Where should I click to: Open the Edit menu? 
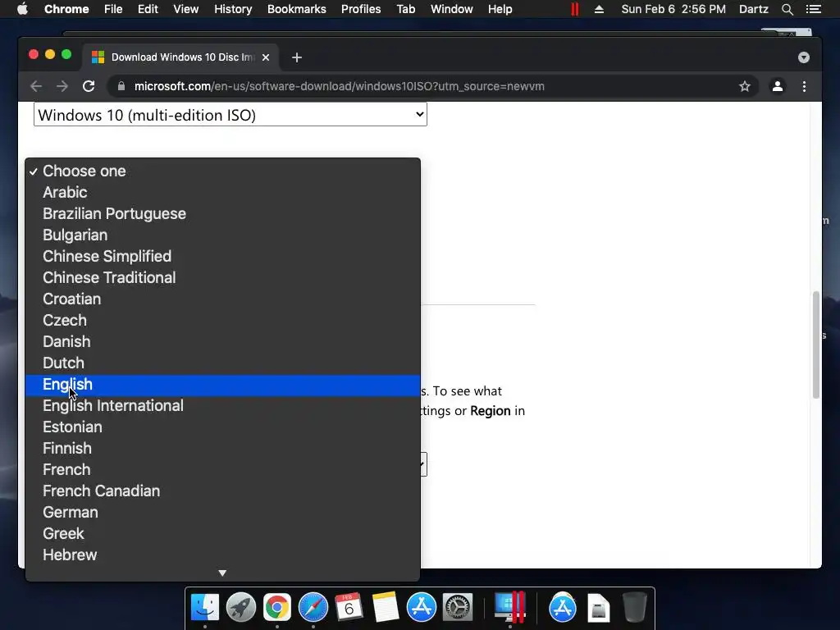pyautogui.click(x=148, y=9)
